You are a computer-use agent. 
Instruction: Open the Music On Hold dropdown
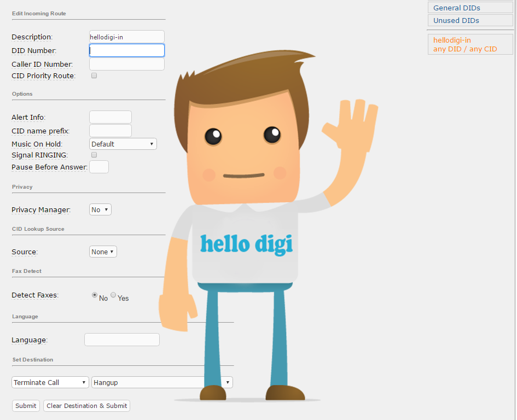click(123, 144)
